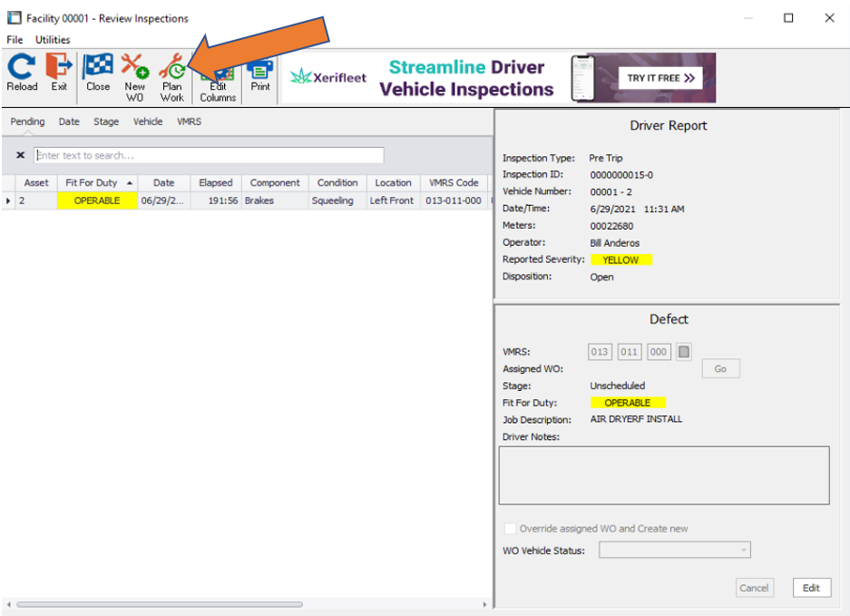This screenshot has width=850, height=616.
Task: Click the VMRS code lookup icon
Action: [x=685, y=352]
